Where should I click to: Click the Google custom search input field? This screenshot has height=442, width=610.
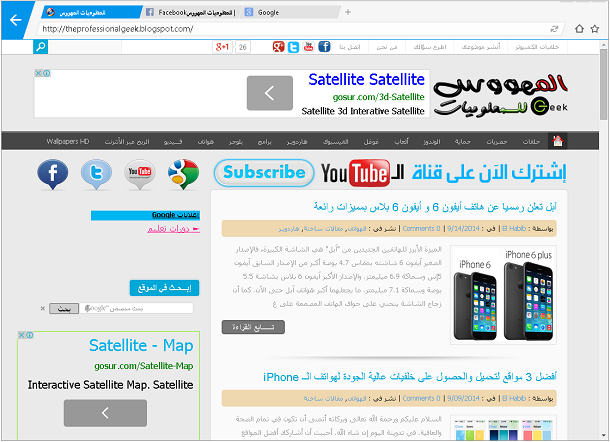(x=136, y=309)
